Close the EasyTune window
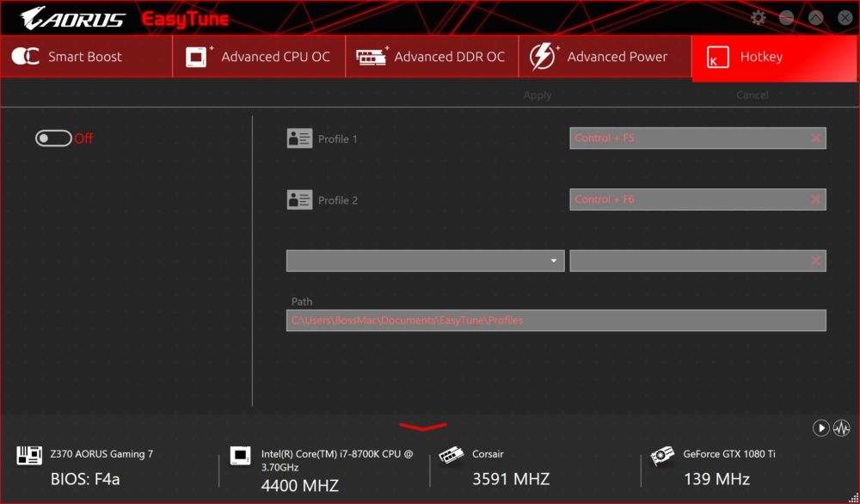Screen dimensions: 860x504 [x=845, y=17]
